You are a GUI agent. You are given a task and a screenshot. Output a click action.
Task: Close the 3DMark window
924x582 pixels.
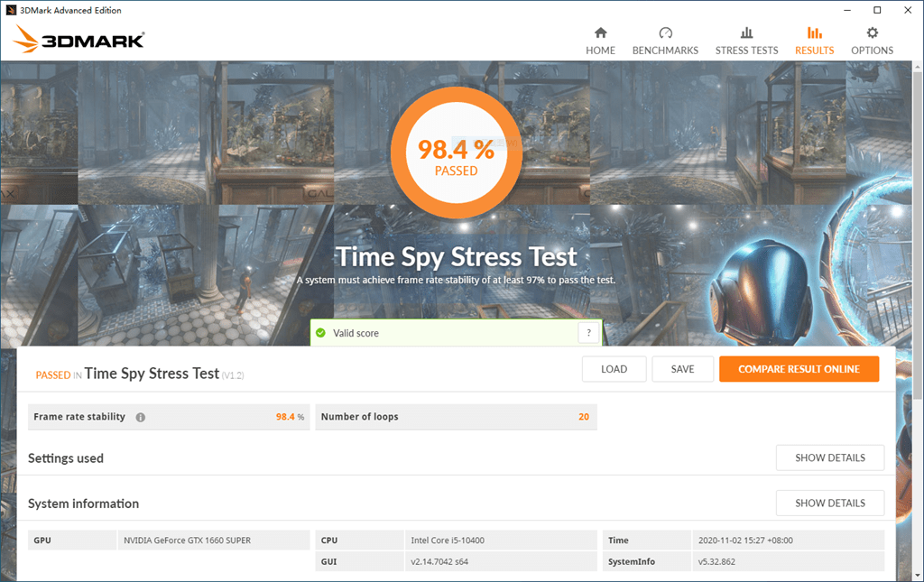[x=908, y=10]
